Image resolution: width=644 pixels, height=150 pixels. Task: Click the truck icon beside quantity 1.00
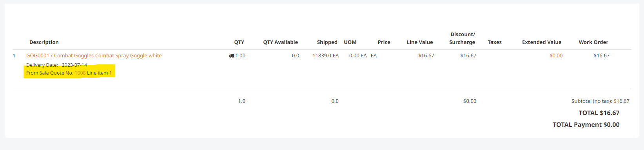231,56
